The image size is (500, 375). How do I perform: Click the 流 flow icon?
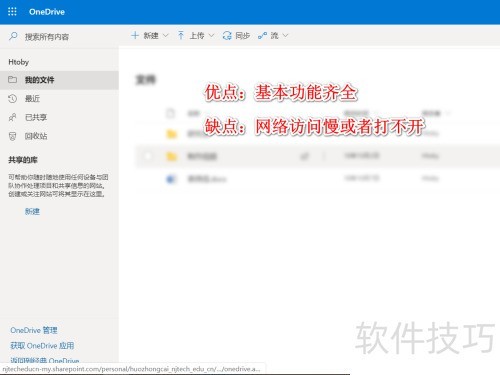tap(262, 36)
